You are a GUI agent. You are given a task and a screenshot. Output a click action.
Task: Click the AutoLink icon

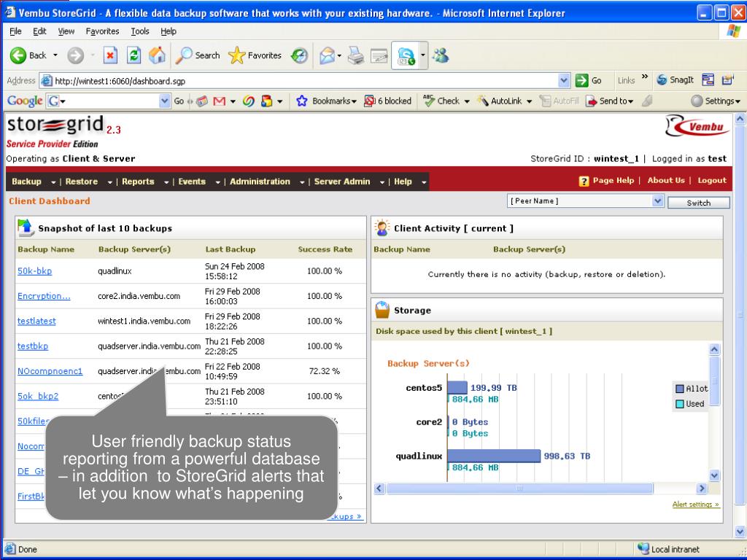483,101
